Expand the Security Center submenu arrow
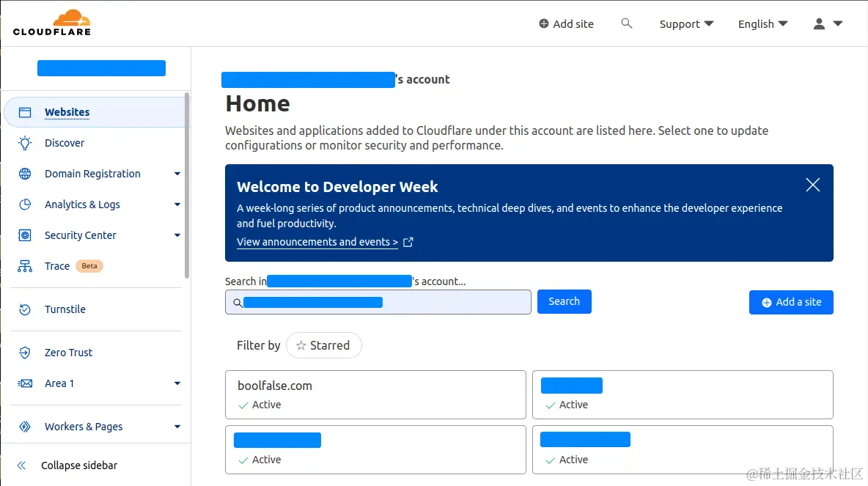Screen dimensions: 868x486 tap(177, 235)
